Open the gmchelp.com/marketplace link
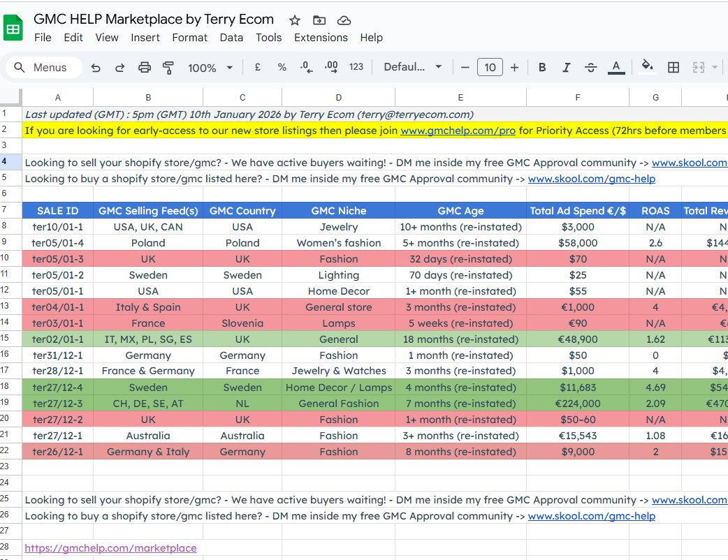 110,548
